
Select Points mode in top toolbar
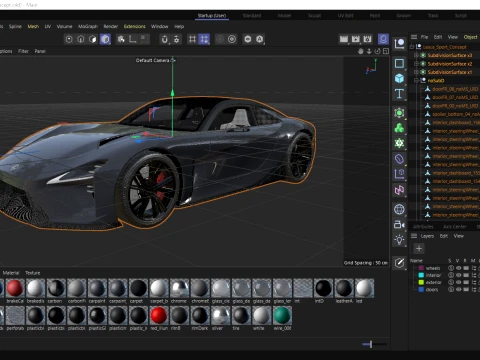coord(69,39)
